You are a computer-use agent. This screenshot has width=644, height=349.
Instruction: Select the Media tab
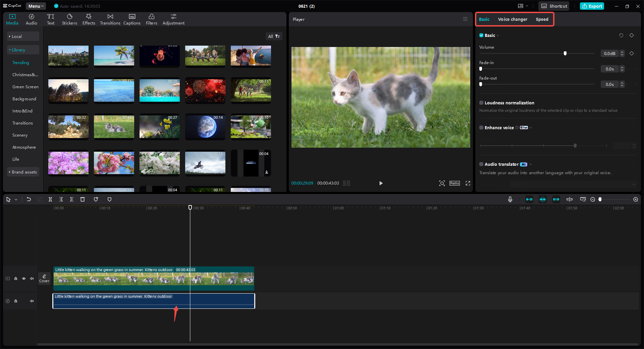12,19
